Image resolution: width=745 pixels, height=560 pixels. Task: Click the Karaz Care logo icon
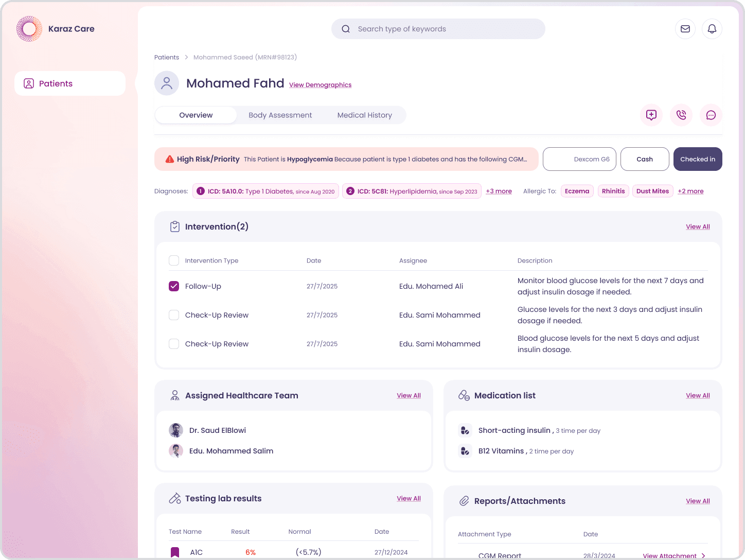pyautogui.click(x=29, y=29)
